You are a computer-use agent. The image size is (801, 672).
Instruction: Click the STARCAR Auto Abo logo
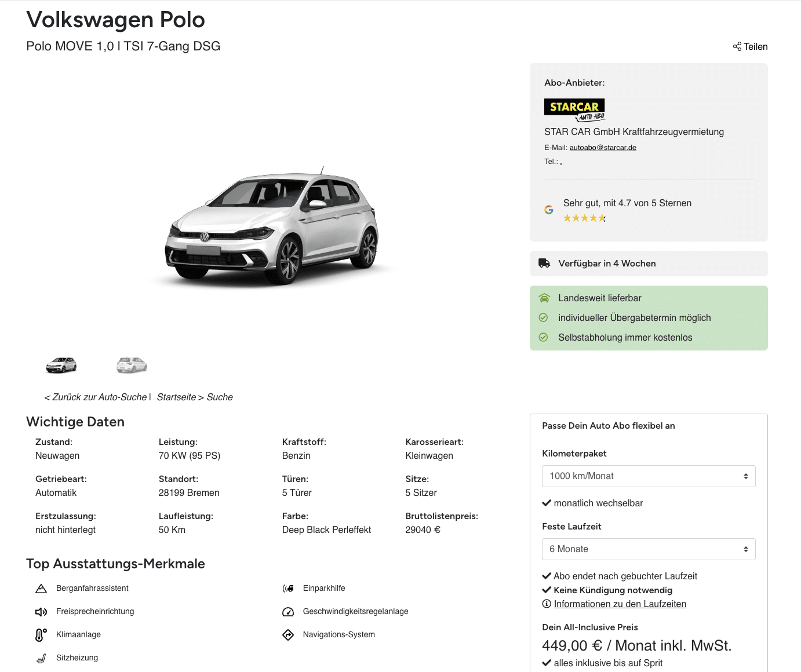click(574, 110)
